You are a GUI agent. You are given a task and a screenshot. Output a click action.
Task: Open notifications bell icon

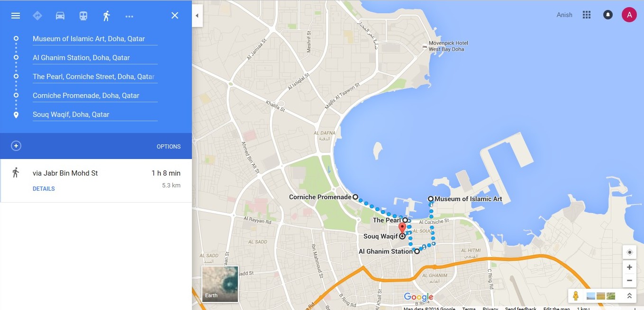point(608,15)
